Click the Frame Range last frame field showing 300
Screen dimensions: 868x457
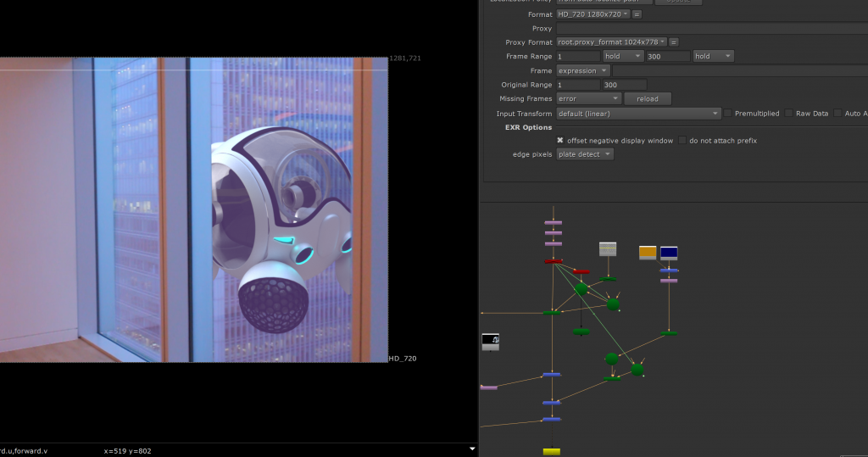pos(668,56)
